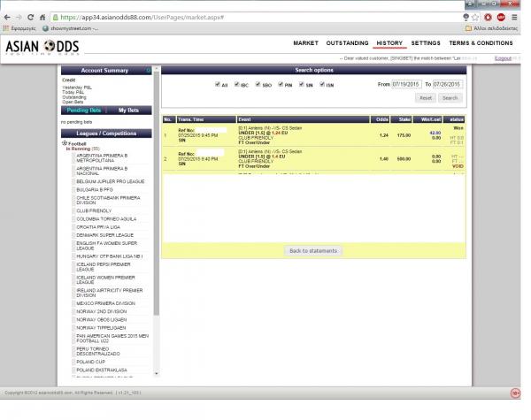Click Back to statements button
This screenshot has width=531, height=420.
pyautogui.click(x=313, y=251)
